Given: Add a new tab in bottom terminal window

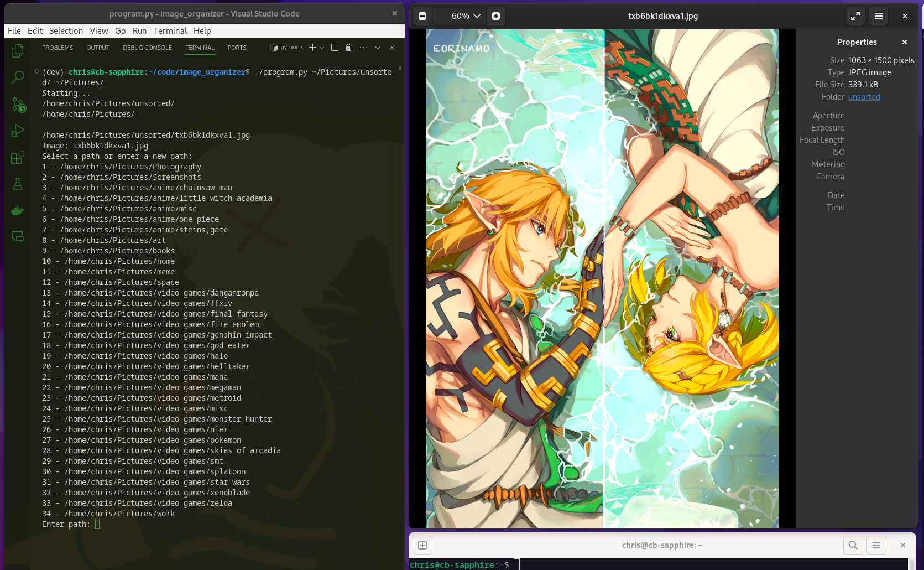Looking at the screenshot, I should pyautogui.click(x=422, y=545).
